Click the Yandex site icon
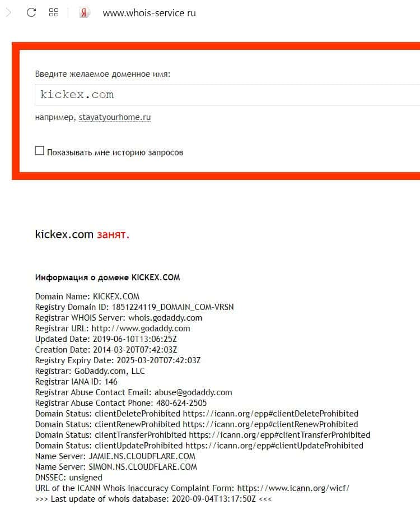420x509 pixels. (84, 13)
